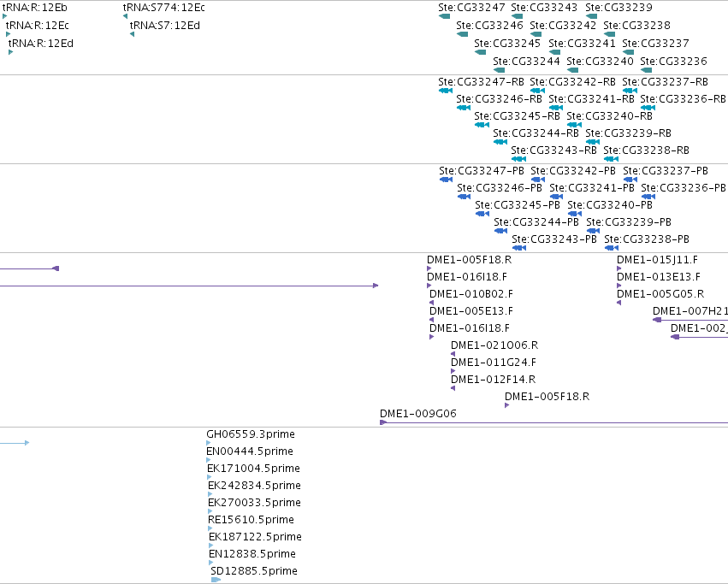This screenshot has height=584, width=728.
Task: Click the Ste:CG33238-PB protein label
Action: [x=647, y=239]
